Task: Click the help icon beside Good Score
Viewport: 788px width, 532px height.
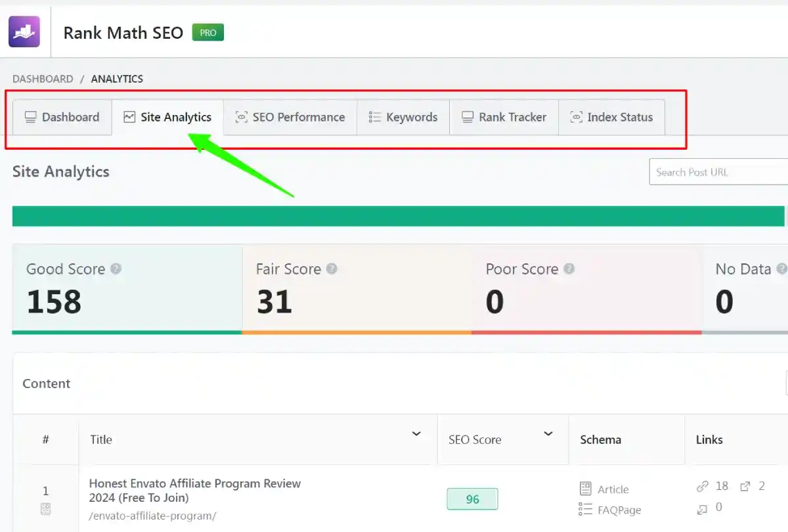Action: tap(116, 269)
